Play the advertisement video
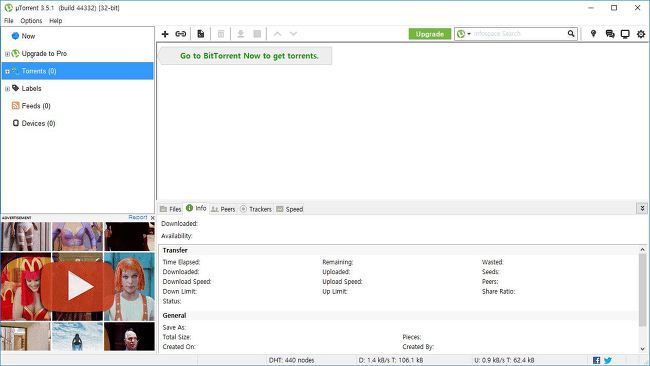The image size is (650, 366). [x=78, y=286]
